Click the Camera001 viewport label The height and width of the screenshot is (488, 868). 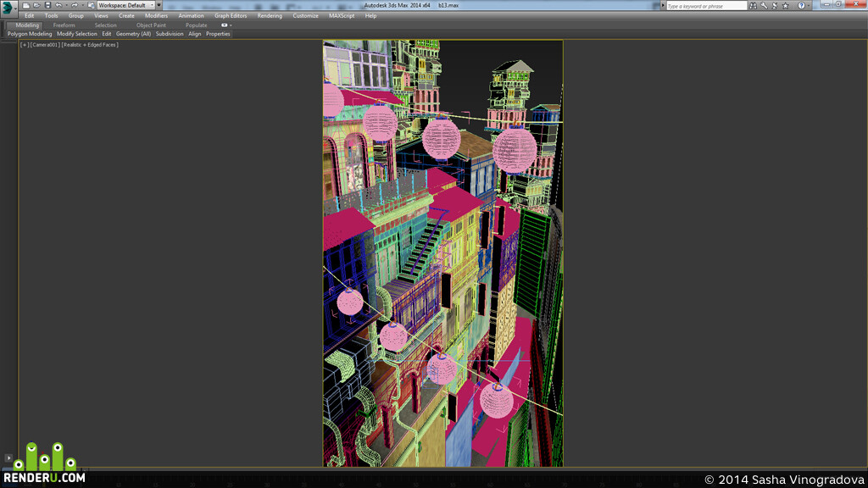click(x=45, y=45)
